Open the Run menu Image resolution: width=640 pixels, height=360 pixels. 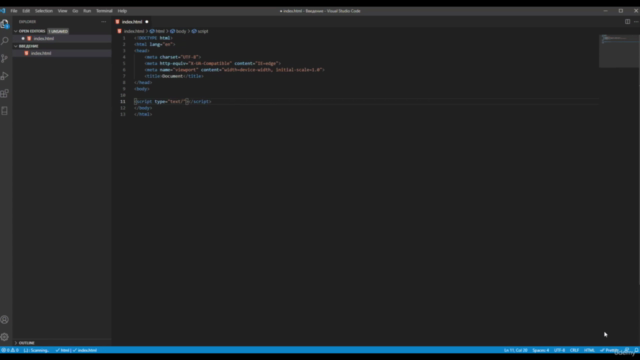pos(87,11)
